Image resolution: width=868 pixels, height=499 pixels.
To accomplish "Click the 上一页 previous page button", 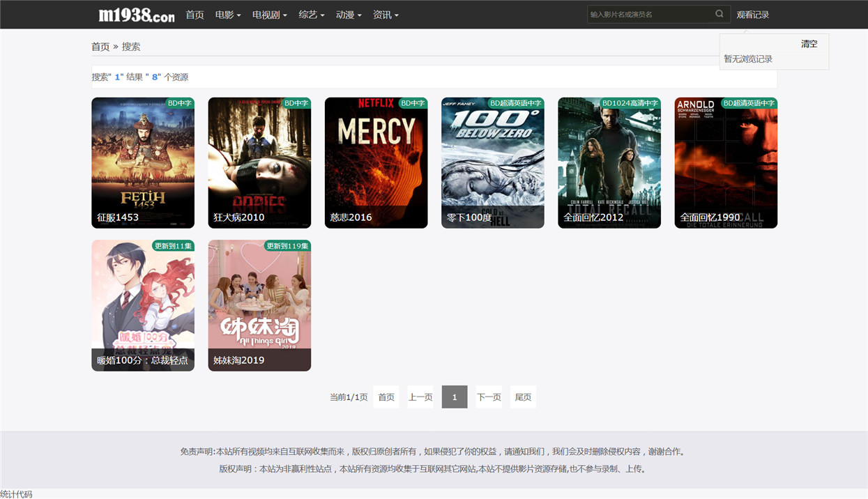I will (x=420, y=397).
